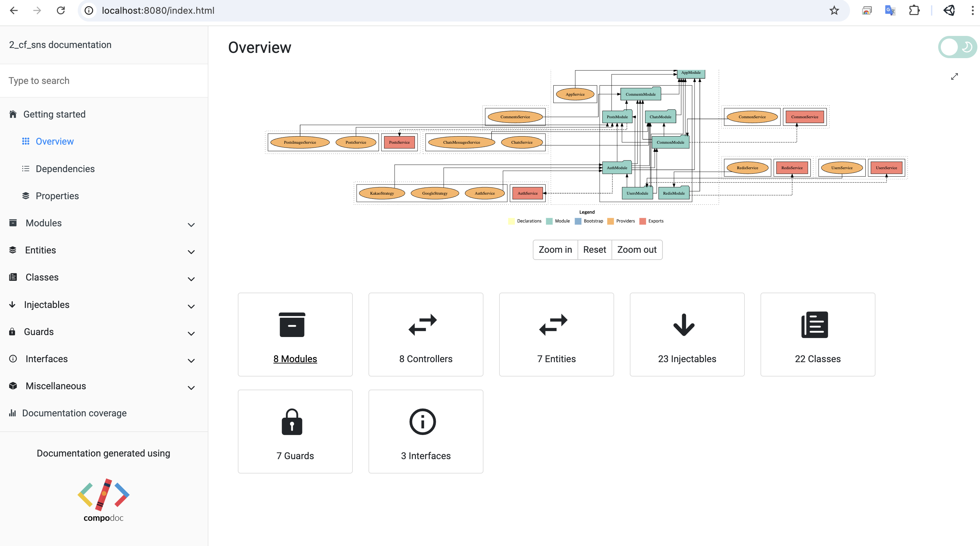The height and width of the screenshot is (546, 980).
Task: Open the Properties menu item
Action: [x=57, y=196]
